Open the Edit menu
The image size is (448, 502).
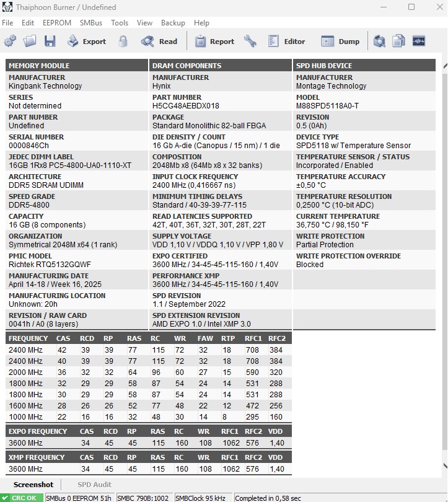point(28,23)
